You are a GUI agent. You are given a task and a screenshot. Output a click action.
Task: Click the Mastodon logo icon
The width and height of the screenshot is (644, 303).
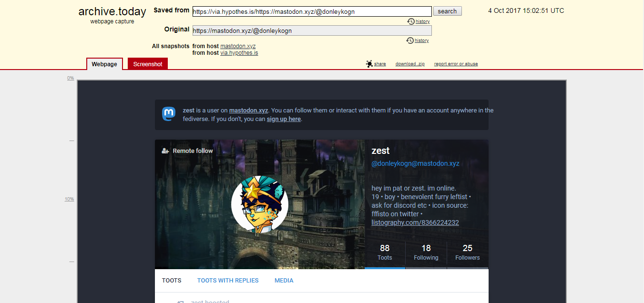tap(169, 114)
